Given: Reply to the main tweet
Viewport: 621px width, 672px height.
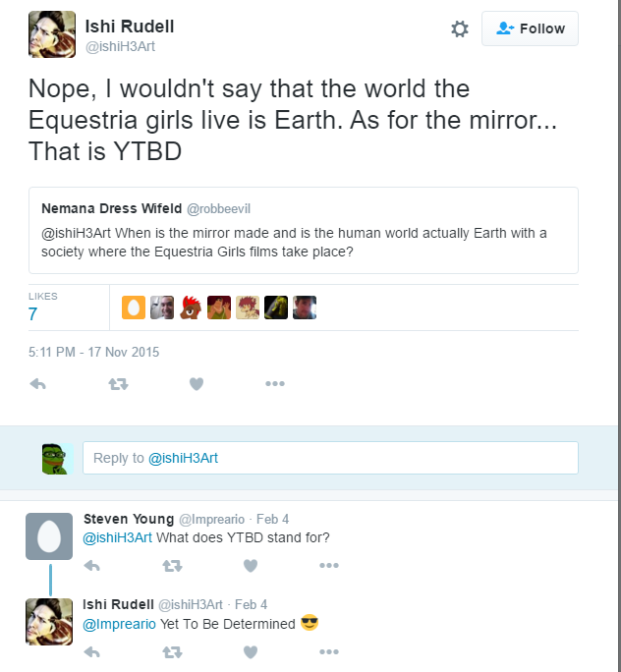Looking at the screenshot, I should click(38, 384).
